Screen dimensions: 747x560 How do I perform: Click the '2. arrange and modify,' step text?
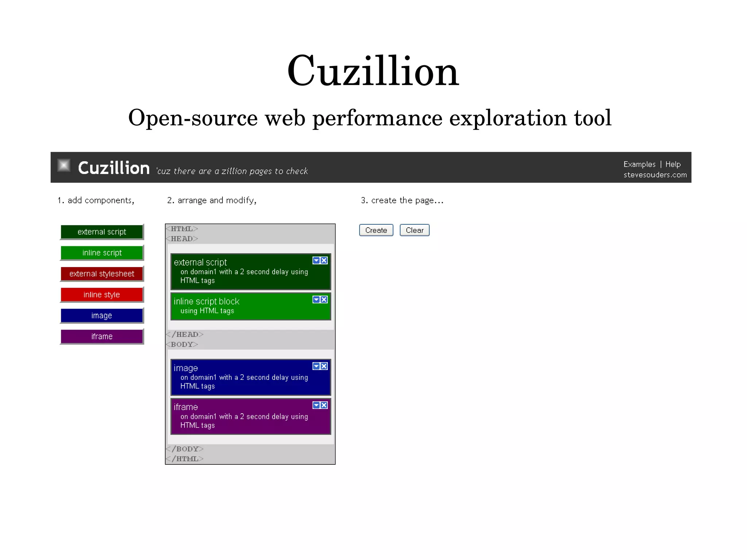212,200
